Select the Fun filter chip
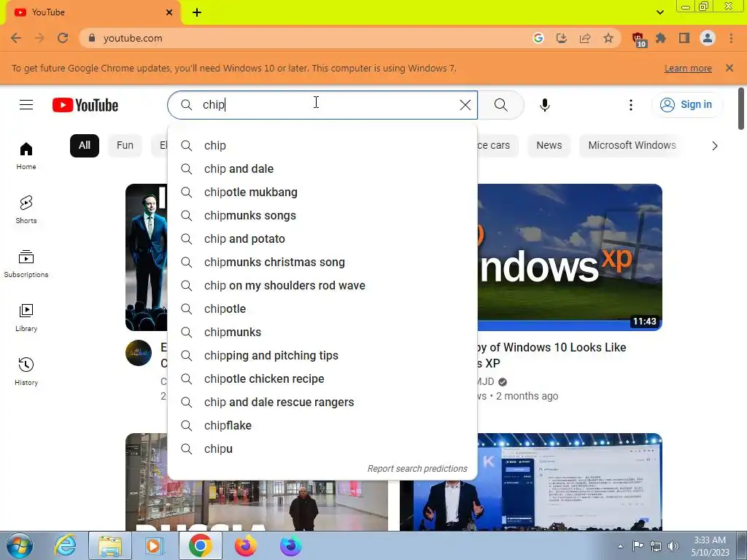This screenshot has height=560, width=747. tap(125, 145)
